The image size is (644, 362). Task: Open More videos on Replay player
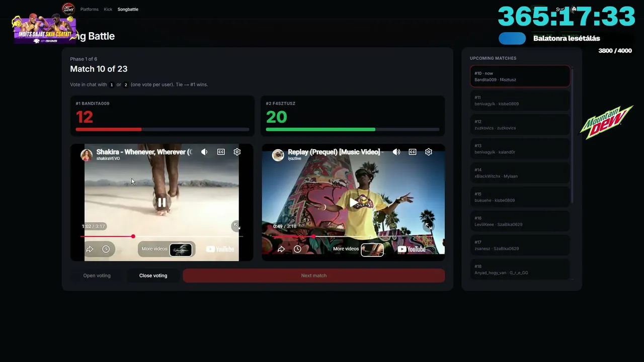click(358, 249)
